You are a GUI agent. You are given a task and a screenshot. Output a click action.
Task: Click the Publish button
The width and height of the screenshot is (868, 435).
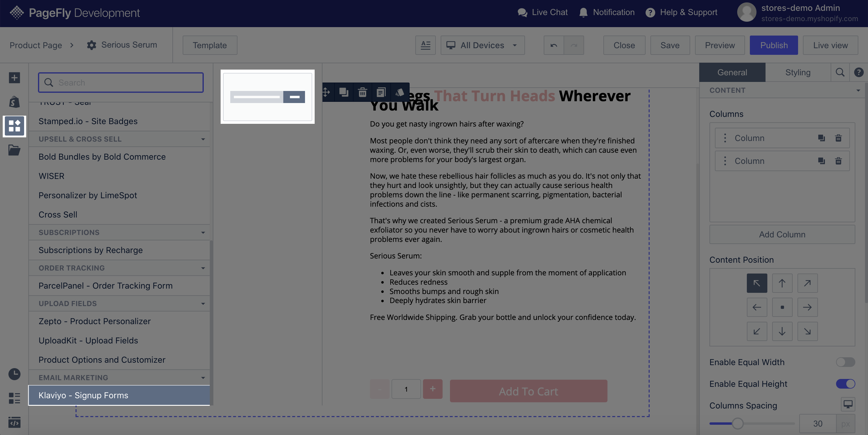[774, 45]
